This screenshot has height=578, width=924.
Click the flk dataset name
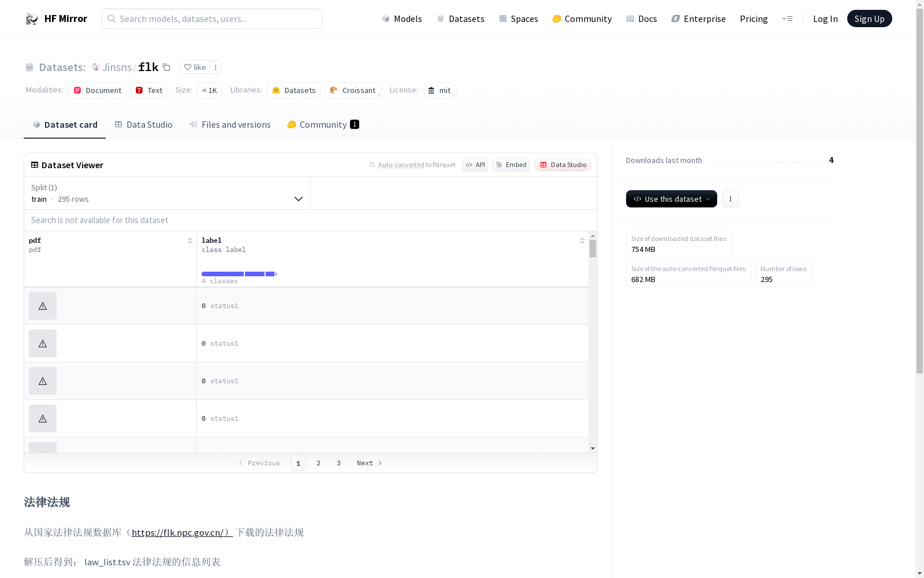[148, 67]
